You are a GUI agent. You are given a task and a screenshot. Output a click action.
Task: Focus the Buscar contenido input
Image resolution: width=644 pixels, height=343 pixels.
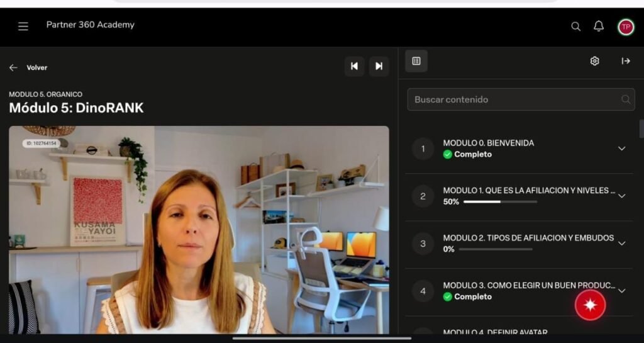(521, 99)
